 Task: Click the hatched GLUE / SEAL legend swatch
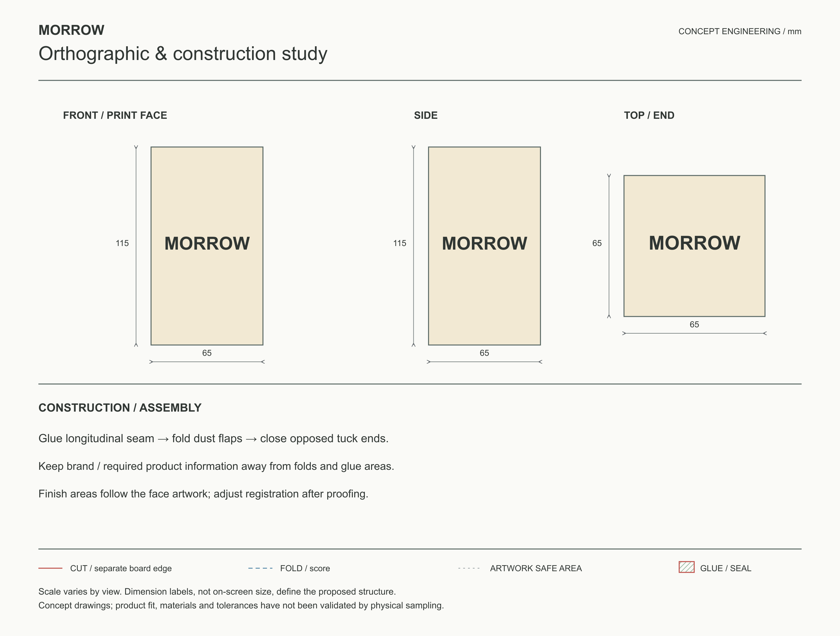coord(687,567)
